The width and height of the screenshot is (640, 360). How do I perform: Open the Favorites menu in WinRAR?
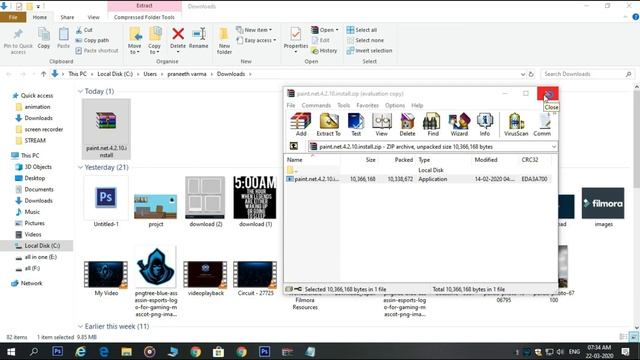click(367, 105)
